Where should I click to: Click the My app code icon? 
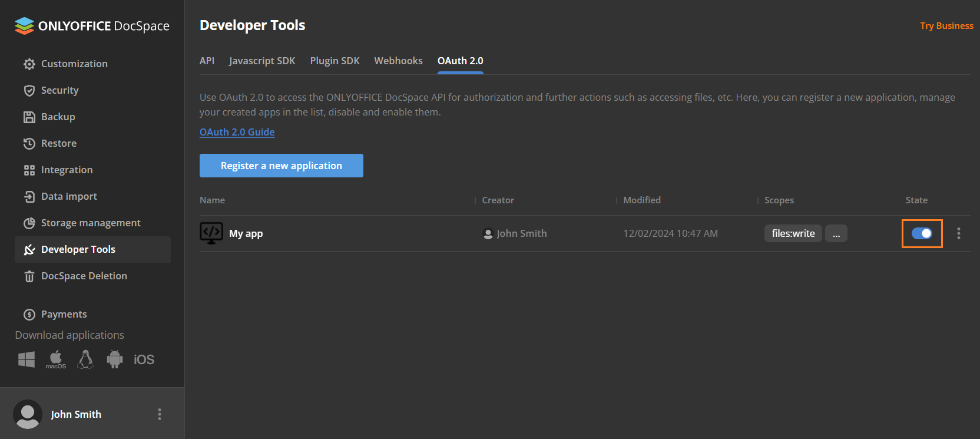[x=211, y=233]
